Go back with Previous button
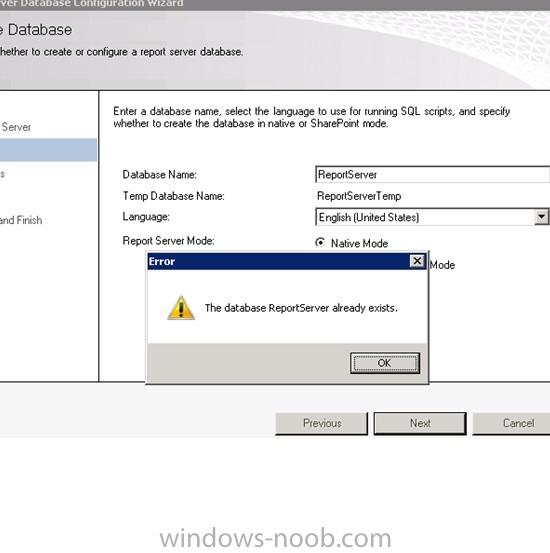The image size is (550, 553). tap(322, 423)
